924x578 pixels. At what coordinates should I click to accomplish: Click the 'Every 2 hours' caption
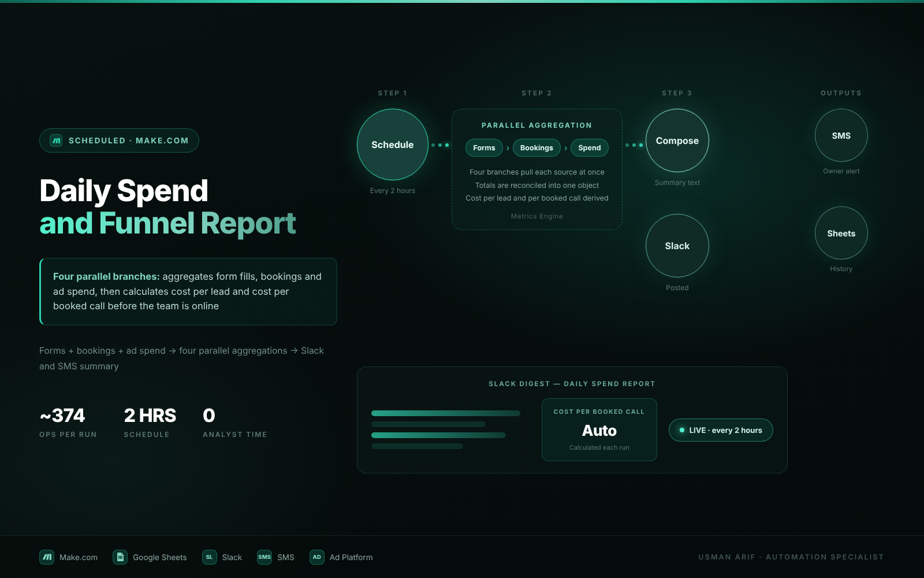click(x=393, y=191)
